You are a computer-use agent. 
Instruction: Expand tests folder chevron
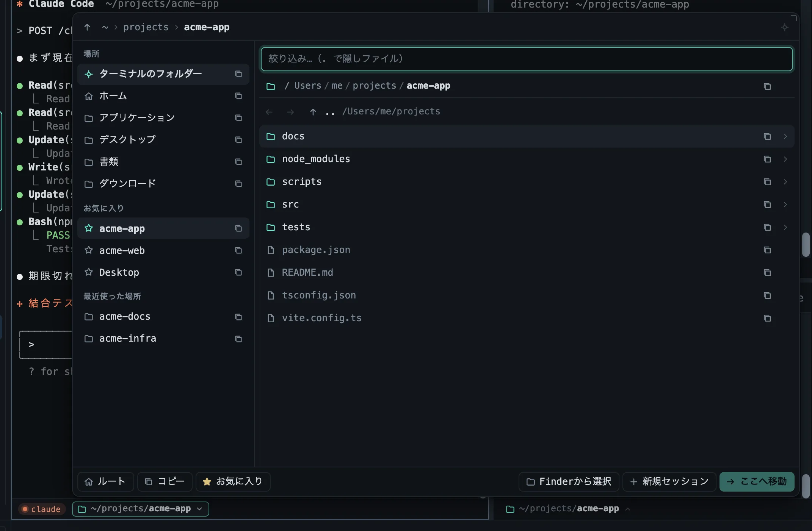(x=785, y=227)
